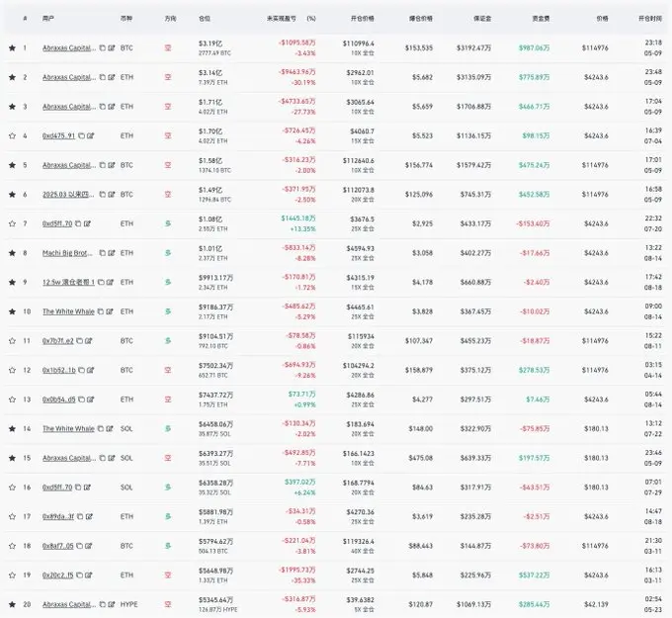Copy address of row 1 Abraxas Capital
The image size is (672, 618).
tap(103, 48)
